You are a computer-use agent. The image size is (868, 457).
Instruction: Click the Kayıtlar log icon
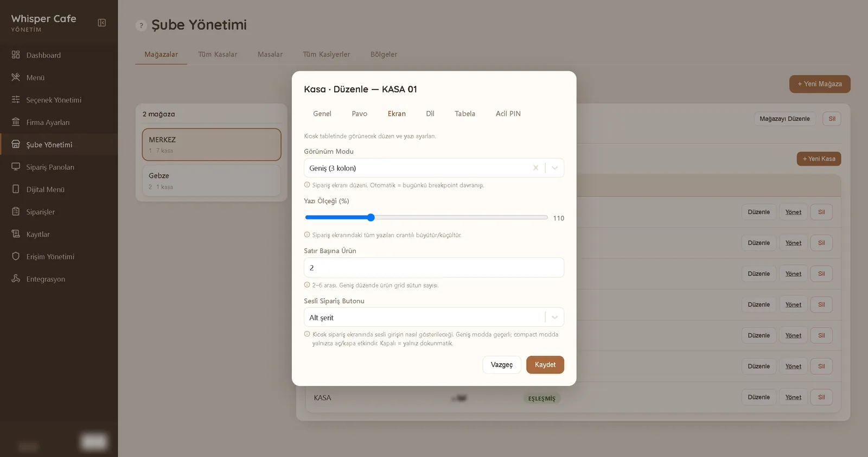16,234
